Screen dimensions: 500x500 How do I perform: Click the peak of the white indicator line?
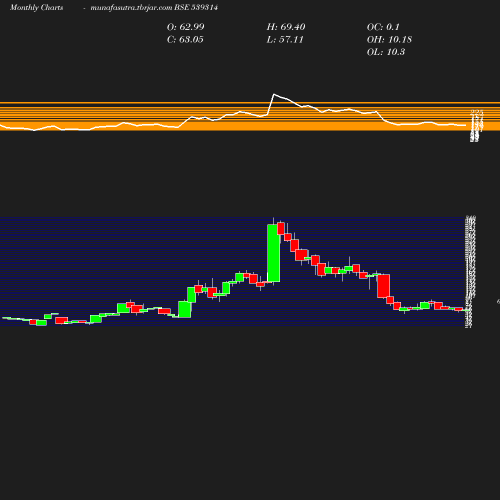click(274, 95)
